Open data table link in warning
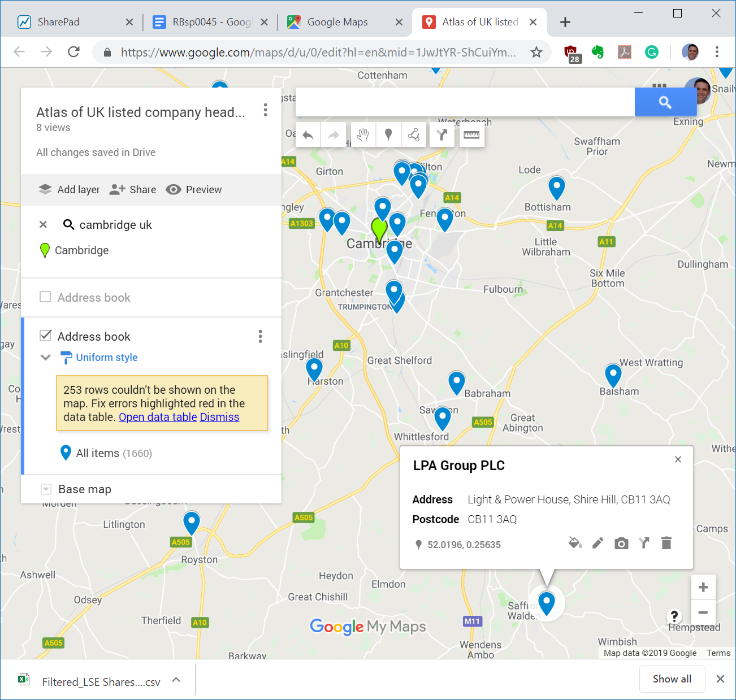Viewport: 736px width, 700px height. click(158, 417)
